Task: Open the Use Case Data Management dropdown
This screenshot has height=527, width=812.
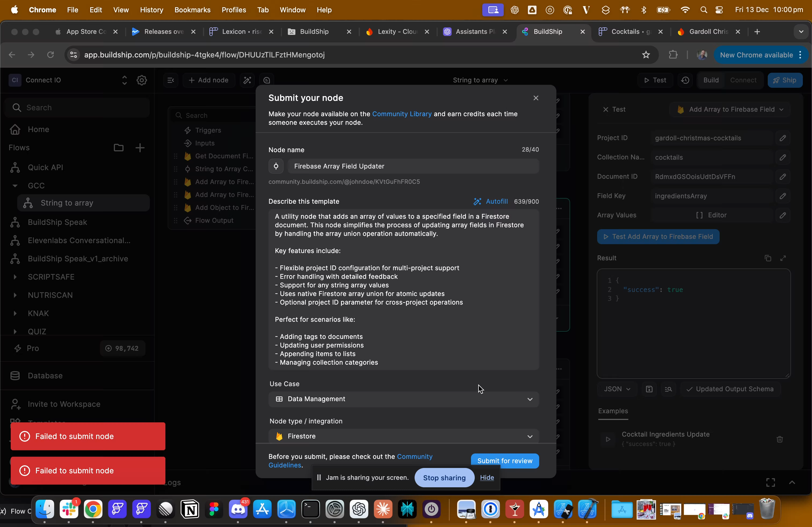Action: (403, 399)
